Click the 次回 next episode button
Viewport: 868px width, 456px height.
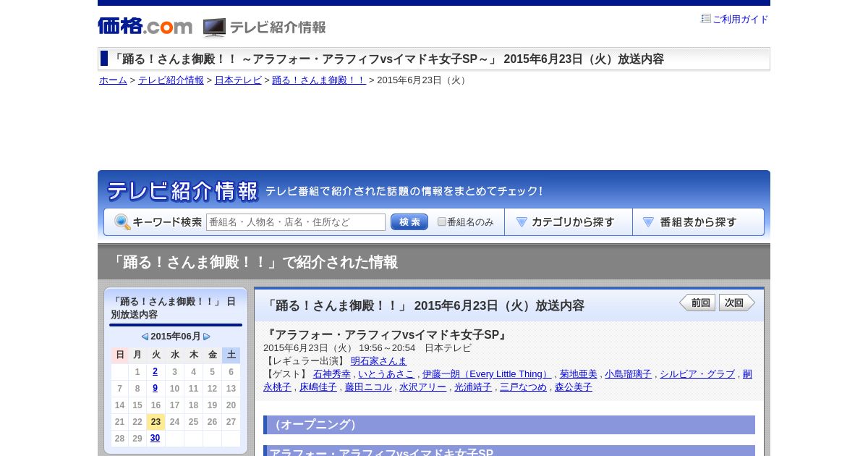[737, 303]
